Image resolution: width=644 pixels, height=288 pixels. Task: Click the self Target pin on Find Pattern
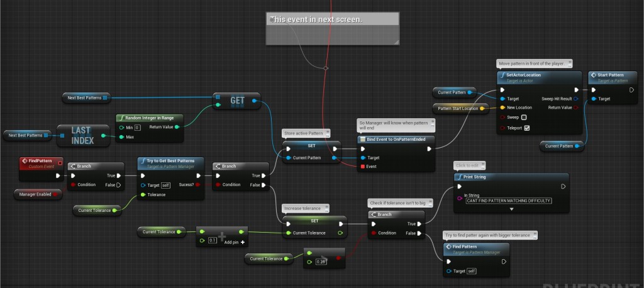[x=449, y=271]
